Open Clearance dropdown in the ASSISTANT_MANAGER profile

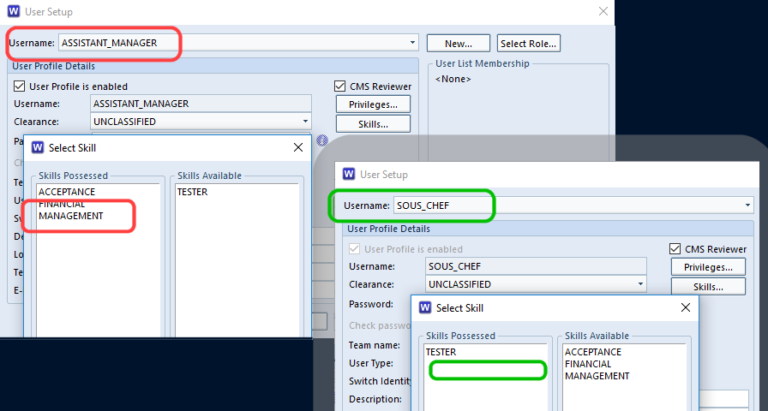306,122
